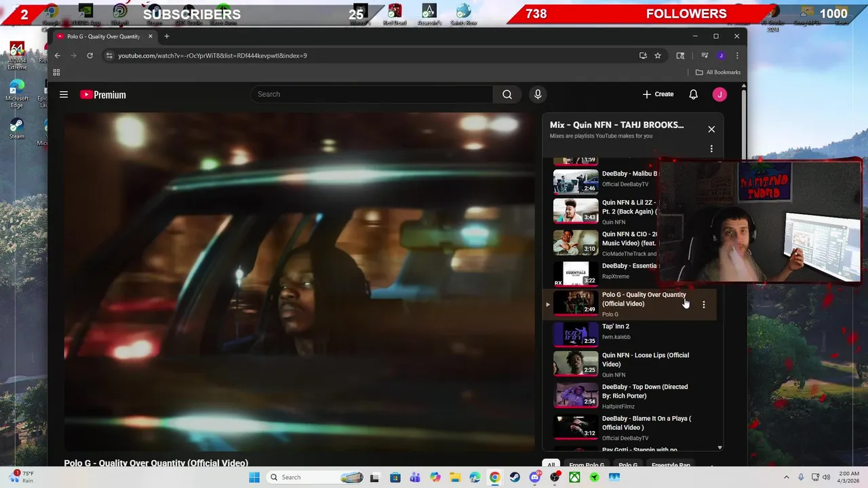Click the Create button
This screenshot has height=488, width=868.
[x=658, y=94]
